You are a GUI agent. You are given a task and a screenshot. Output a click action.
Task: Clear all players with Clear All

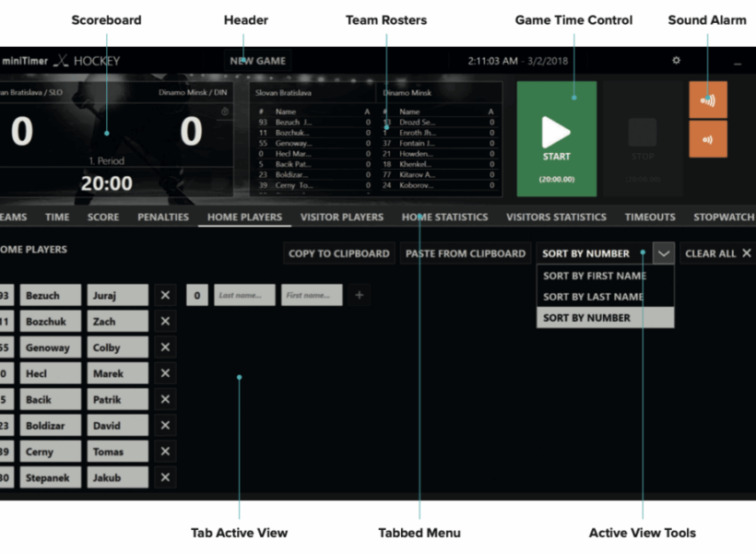(718, 253)
